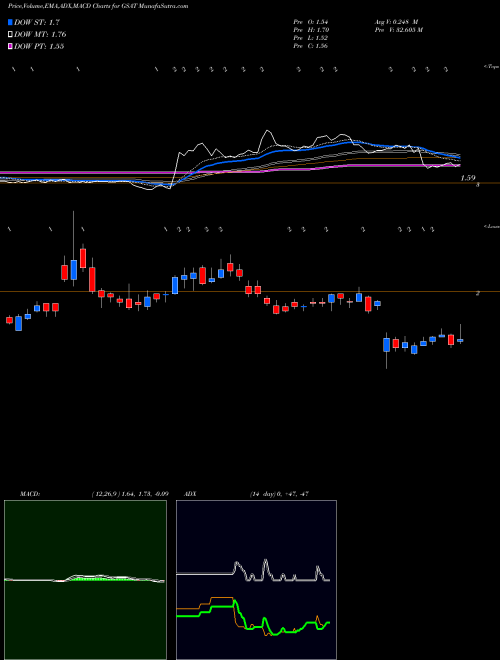Click the '<Tops' marker label
The height and width of the screenshot is (660, 500).
pyautogui.click(x=491, y=67)
